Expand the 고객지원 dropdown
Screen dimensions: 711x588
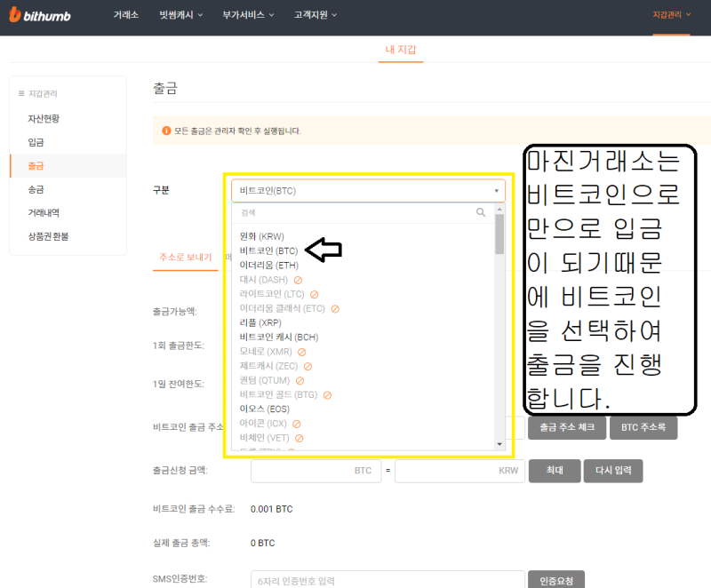pyautogui.click(x=312, y=15)
